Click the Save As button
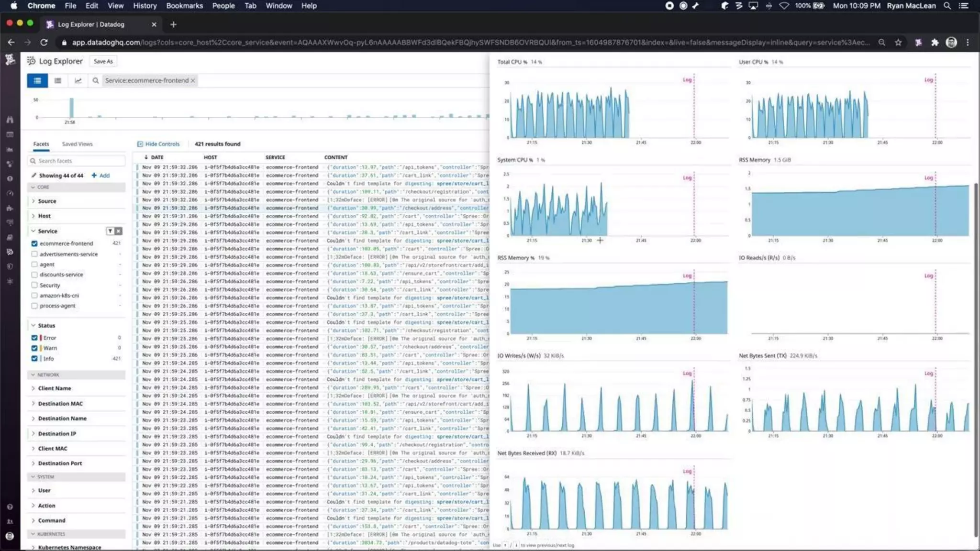Screen dimensions: 980x551 click(103, 61)
